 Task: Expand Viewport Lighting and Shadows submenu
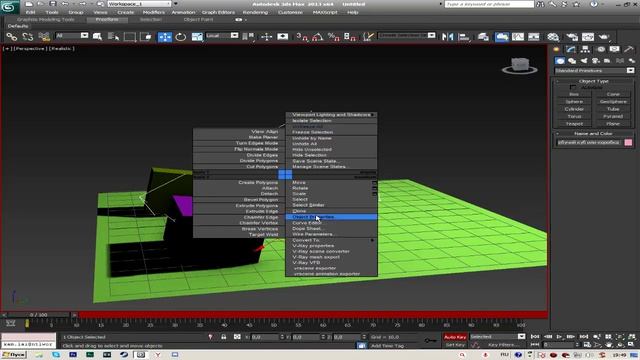click(x=331, y=115)
